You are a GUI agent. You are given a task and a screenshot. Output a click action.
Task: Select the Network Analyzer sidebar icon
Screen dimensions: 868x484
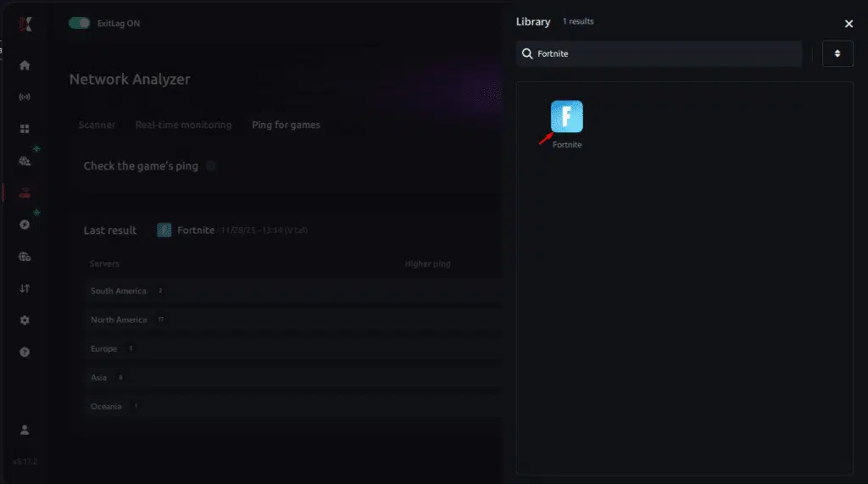click(25, 192)
